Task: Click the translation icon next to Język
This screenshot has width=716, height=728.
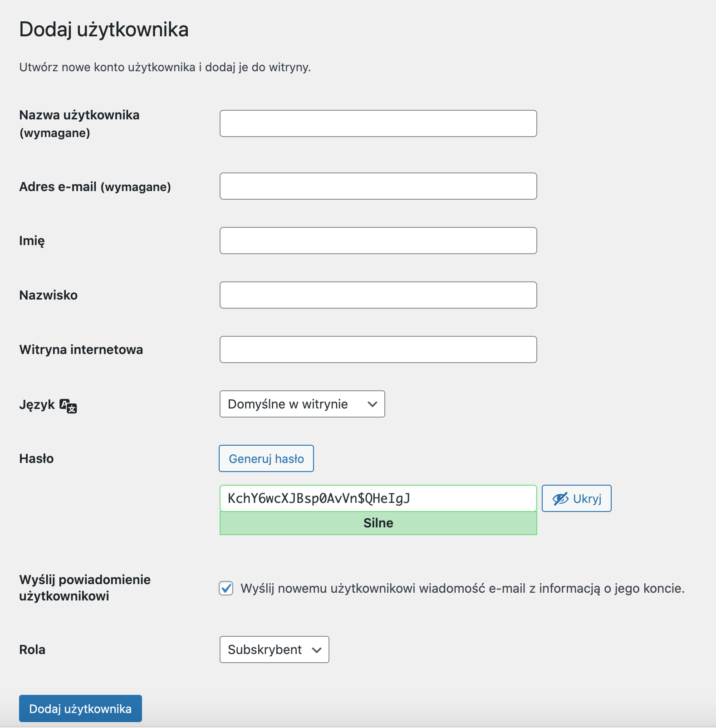Action: (69, 406)
